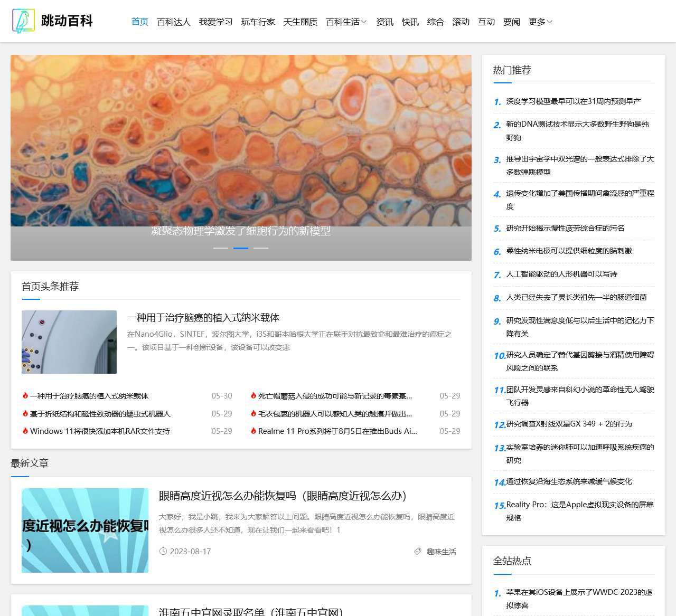The height and width of the screenshot is (616, 676).
Task: Open 新的DNA测试技术显示大多数野生野狗是纯野狗
Action: (x=578, y=130)
